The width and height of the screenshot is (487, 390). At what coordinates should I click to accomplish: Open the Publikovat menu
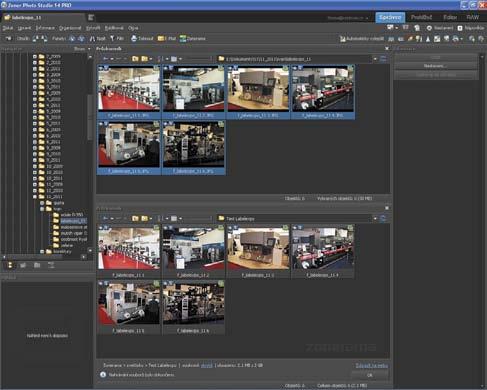[114, 28]
